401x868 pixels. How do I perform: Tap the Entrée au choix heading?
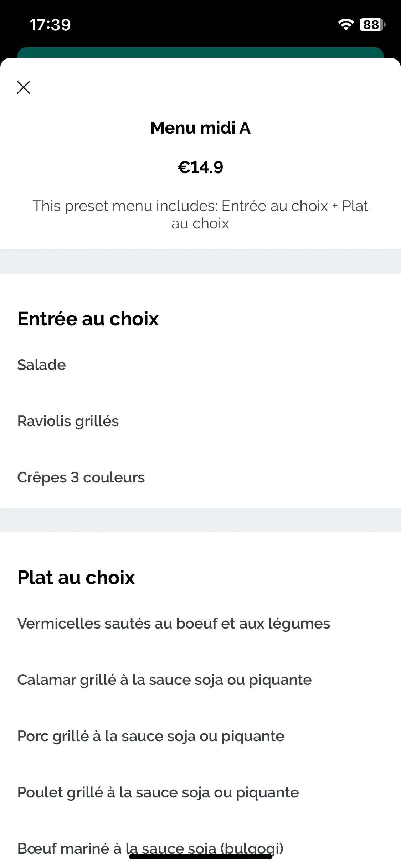coord(88,319)
